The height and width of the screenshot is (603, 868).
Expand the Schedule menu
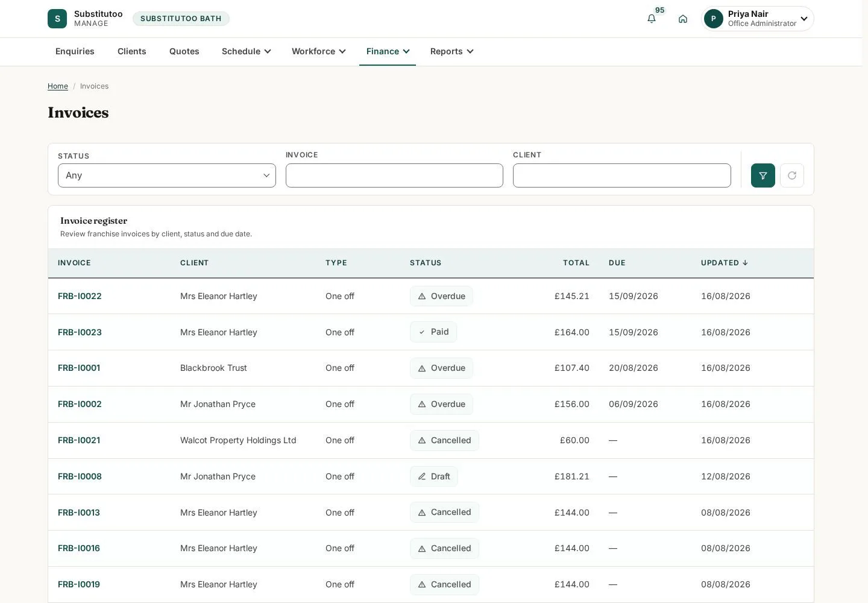247,51
